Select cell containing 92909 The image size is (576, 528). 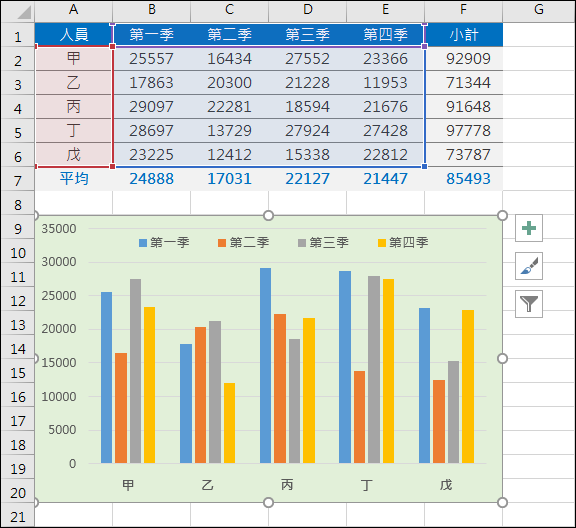pos(464,59)
